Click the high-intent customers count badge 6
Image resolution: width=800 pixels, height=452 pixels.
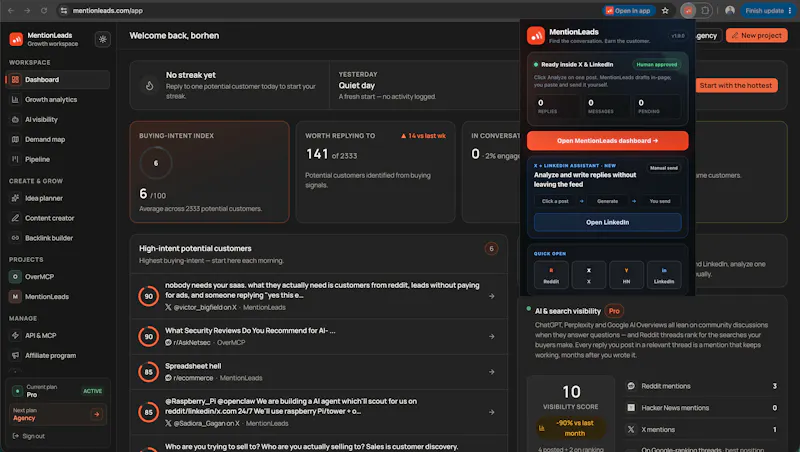click(x=491, y=249)
